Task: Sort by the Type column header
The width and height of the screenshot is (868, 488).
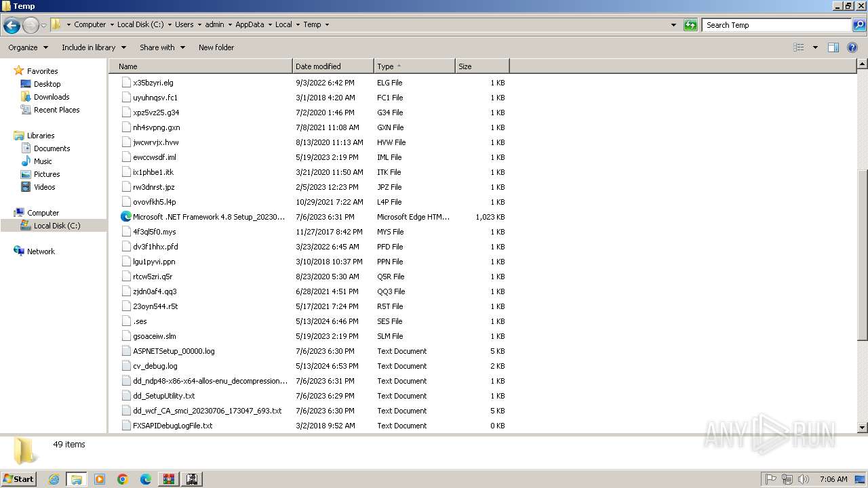Action: [x=414, y=66]
